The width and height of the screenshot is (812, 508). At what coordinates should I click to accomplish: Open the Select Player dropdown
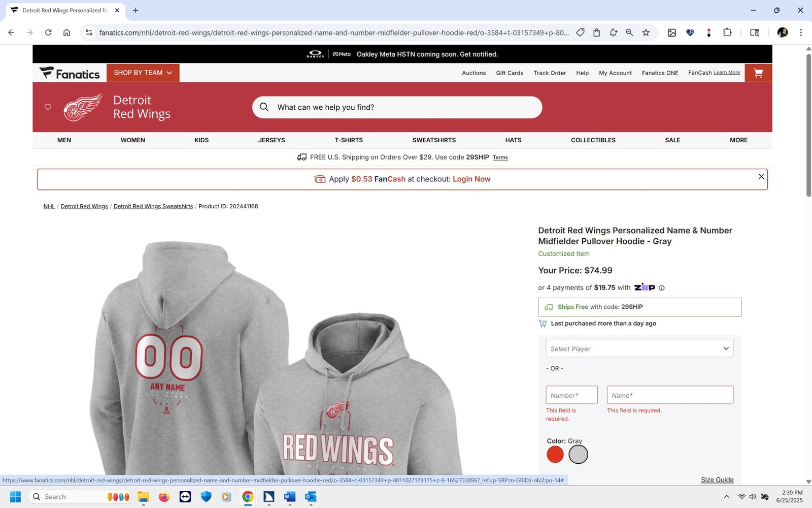639,348
